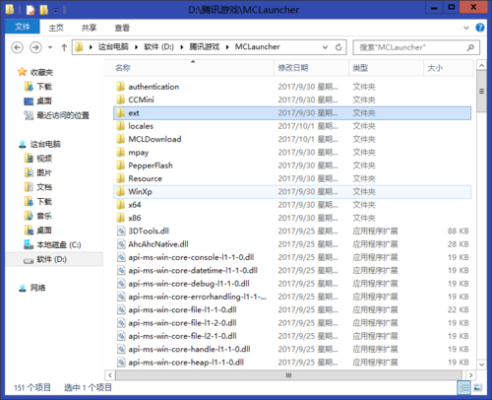Select api-ms-win-core-heap-l1-1-0.dll file name

click(186, 362)
